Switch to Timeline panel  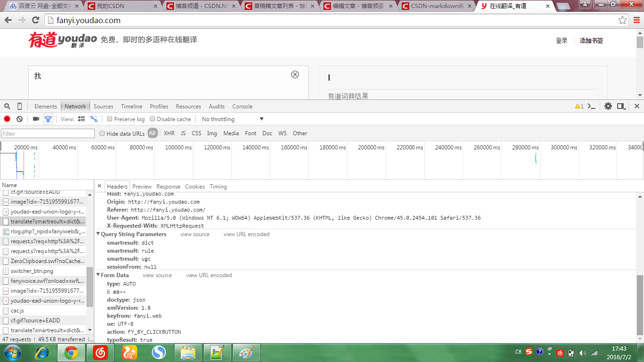(x=132, y=106)
